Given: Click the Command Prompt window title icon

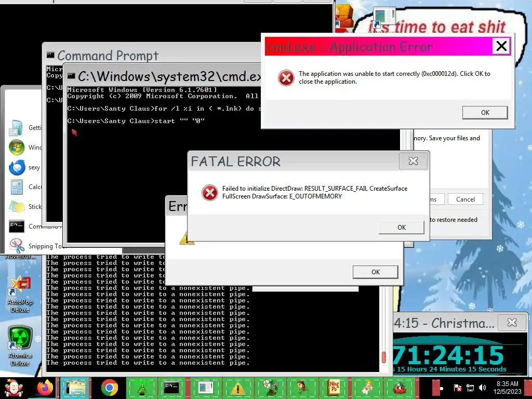Looking at the screenshot, I should click(50, 55).
